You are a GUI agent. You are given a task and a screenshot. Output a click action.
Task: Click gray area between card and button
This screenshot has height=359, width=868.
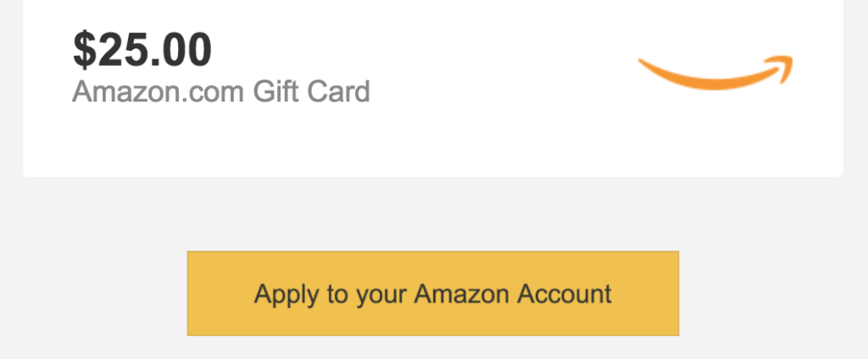pos(433,214)
